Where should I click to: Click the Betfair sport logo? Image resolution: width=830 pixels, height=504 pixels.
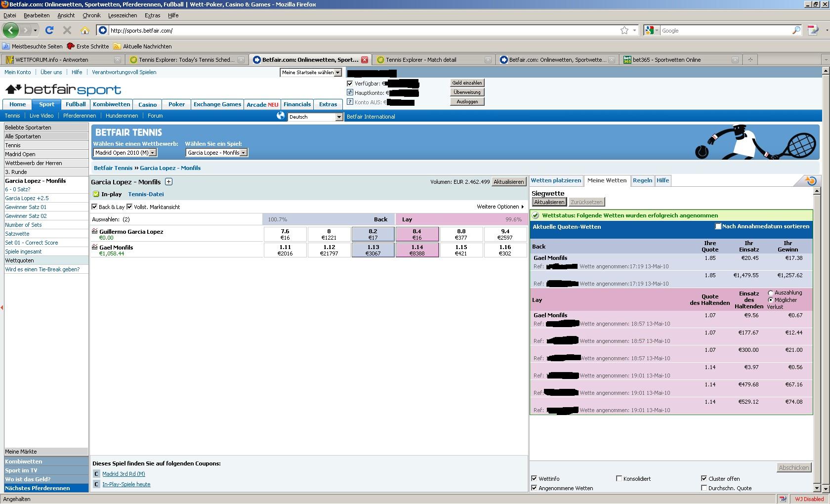[63, 89]
